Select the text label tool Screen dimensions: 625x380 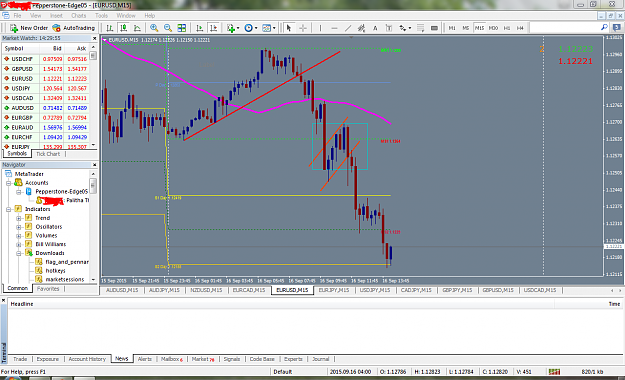pos(389,28)
